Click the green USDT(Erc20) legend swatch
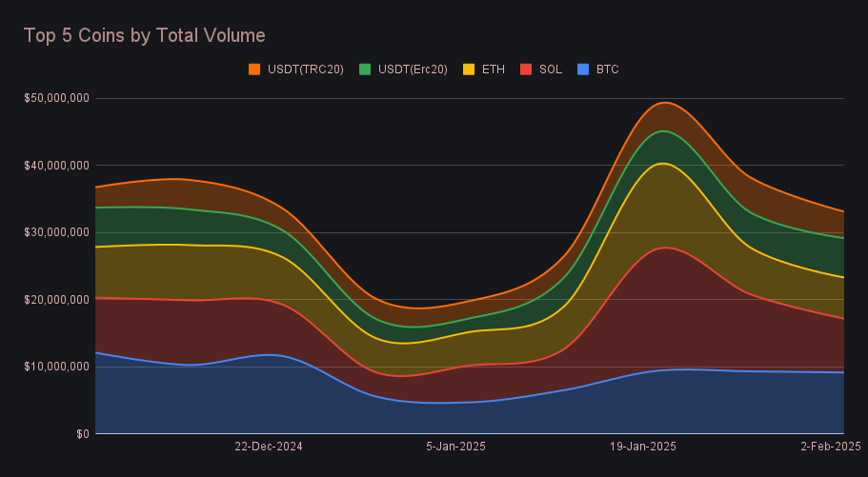Viewport: 868px width, 477px height. click(365, 70)
